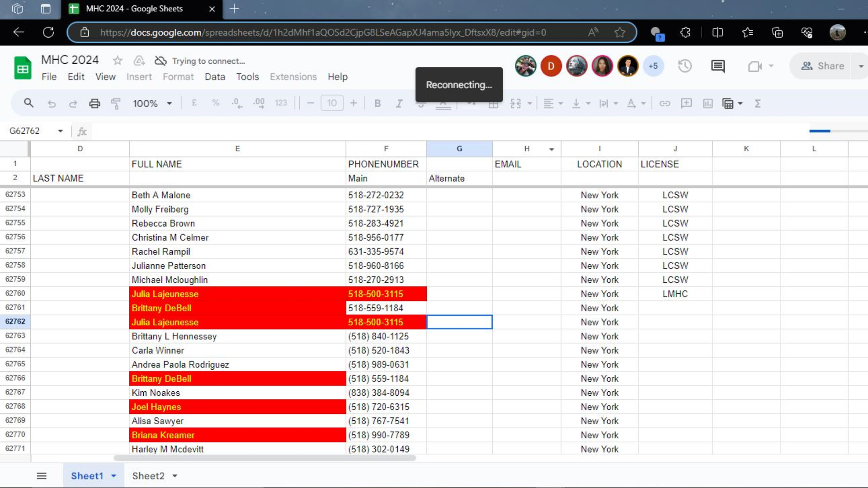Select column G header
Screen dimensions: 868x488
coord(459,149)
